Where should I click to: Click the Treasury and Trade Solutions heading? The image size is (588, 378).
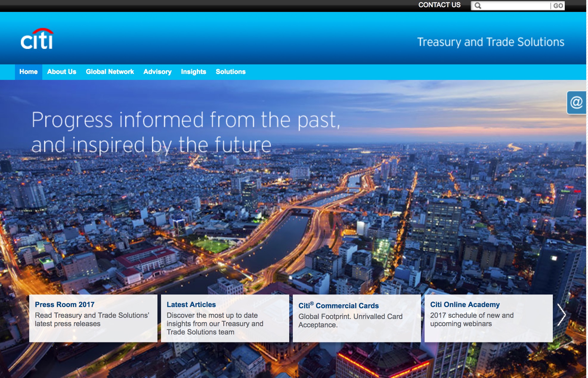tap(491, 42)
